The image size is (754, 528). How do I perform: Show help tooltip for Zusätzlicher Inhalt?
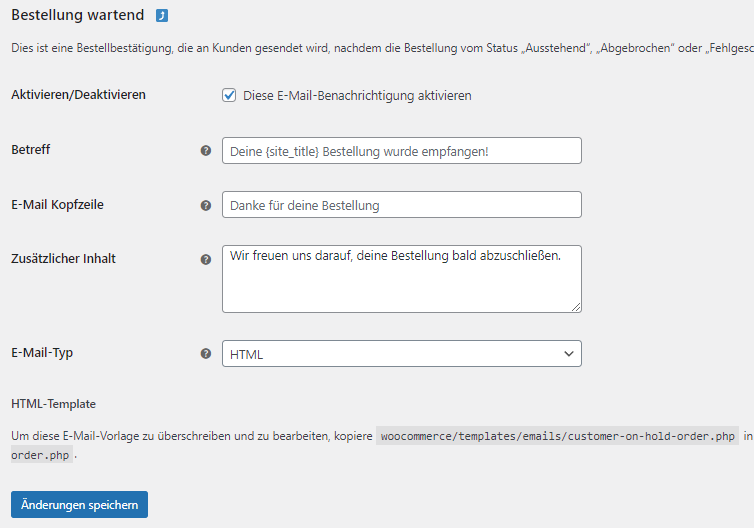(x=206, y=259)
